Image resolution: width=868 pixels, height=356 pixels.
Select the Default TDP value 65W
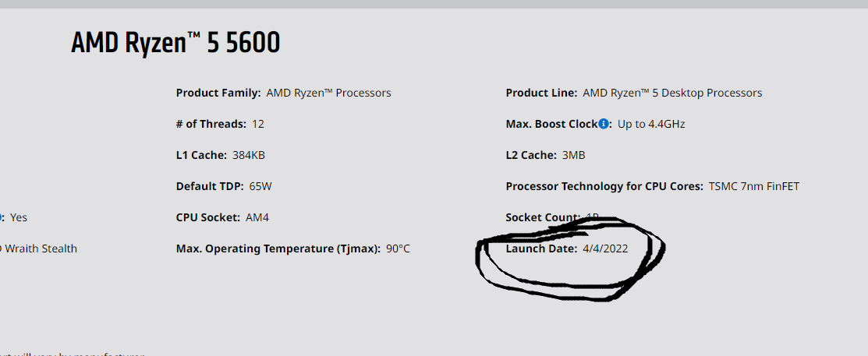(x=260, y=186)
